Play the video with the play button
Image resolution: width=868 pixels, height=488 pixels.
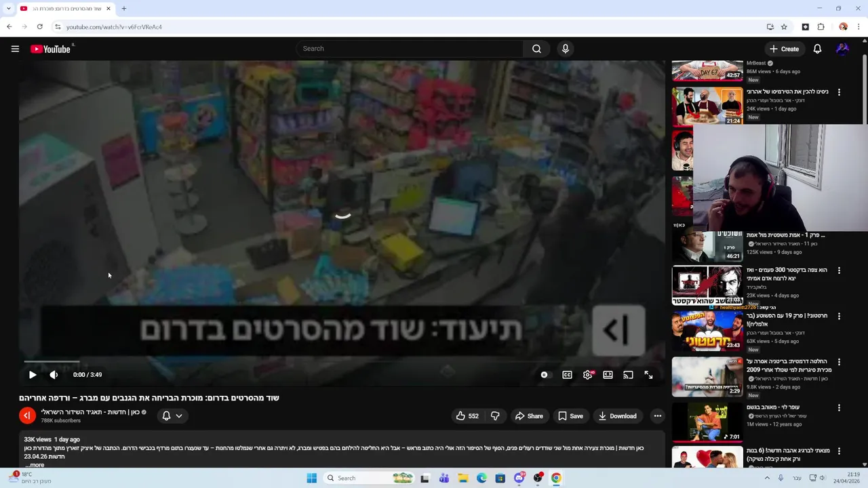33,375
